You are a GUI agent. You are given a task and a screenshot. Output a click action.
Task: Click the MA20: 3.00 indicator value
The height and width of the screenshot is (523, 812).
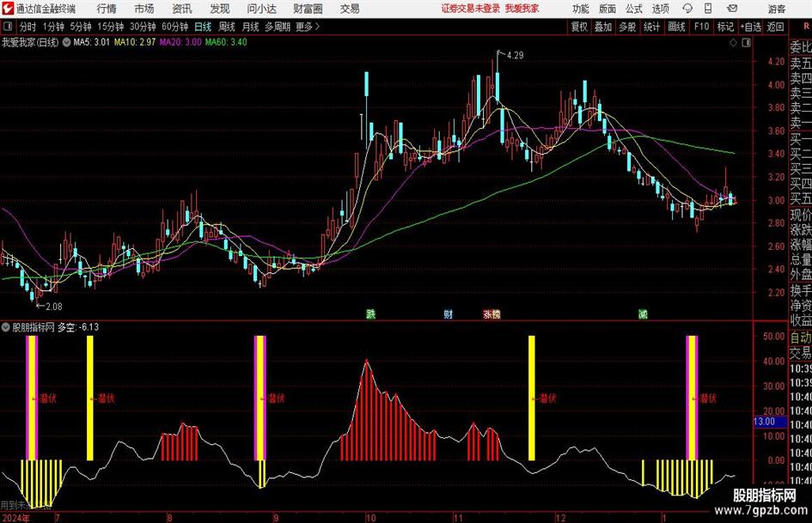tap(180, 42)
